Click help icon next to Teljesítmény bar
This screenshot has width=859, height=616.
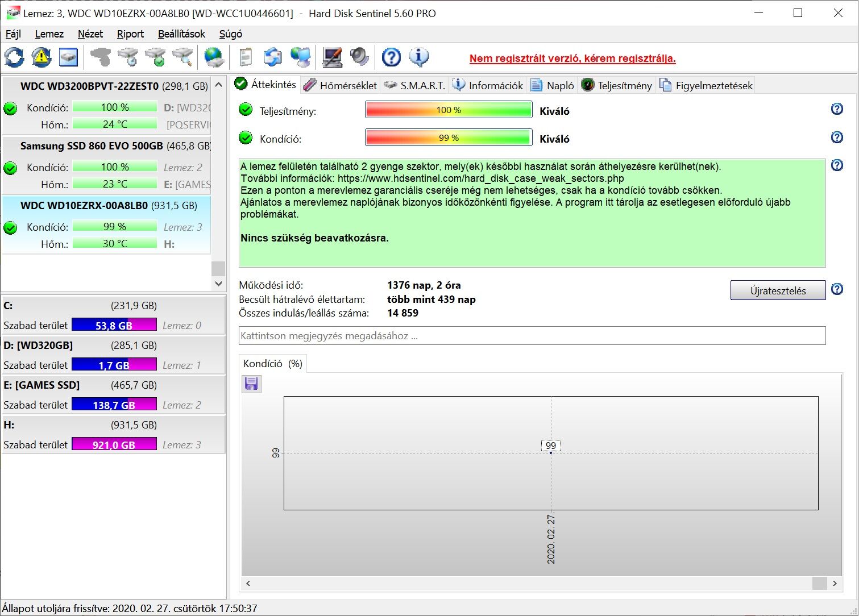[837, 109]
